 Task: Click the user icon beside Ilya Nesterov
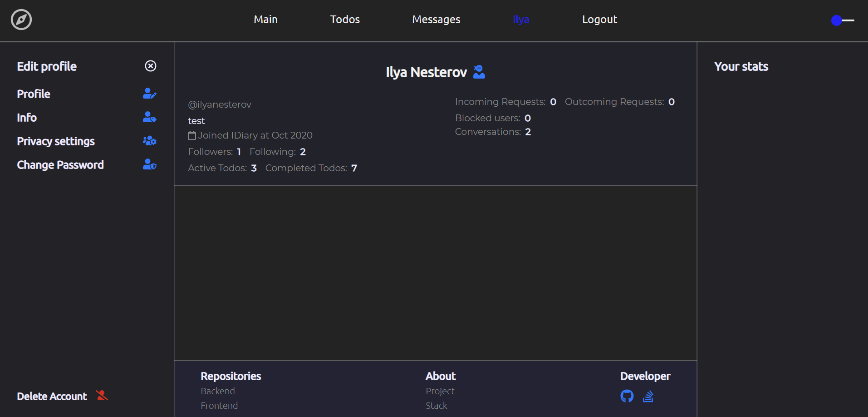click(x=479, y=72)
